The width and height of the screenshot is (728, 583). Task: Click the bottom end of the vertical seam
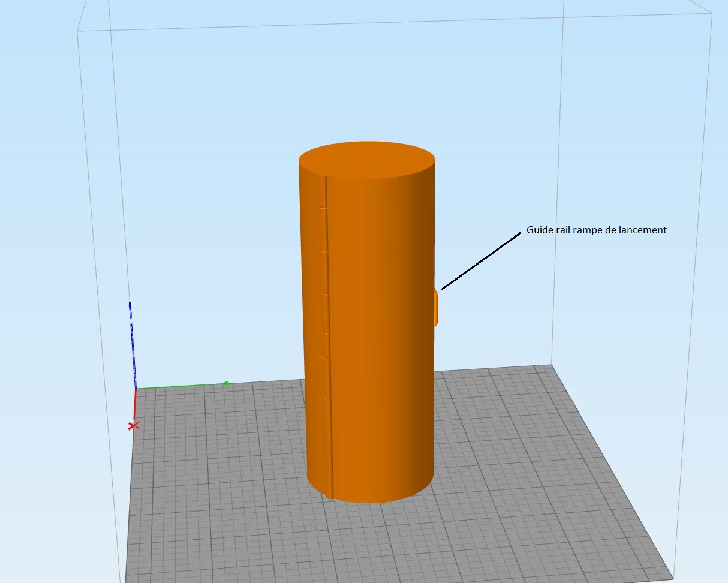pyautogui.click(x=330, y=495)
